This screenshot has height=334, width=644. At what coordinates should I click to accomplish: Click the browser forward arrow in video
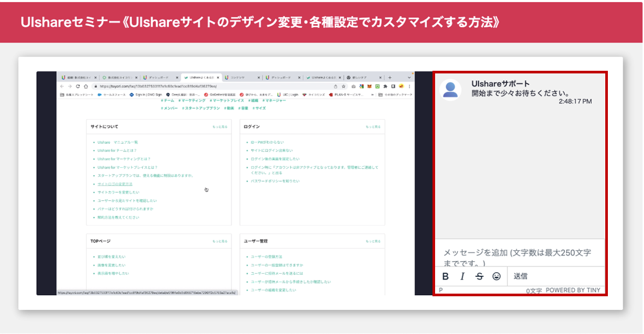pyautogui.click(x=70, y=86)
